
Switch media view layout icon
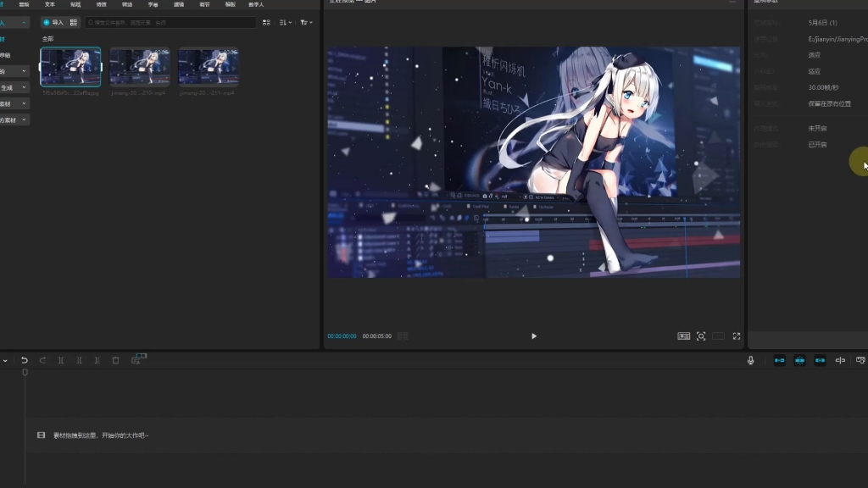click(266, 23)
